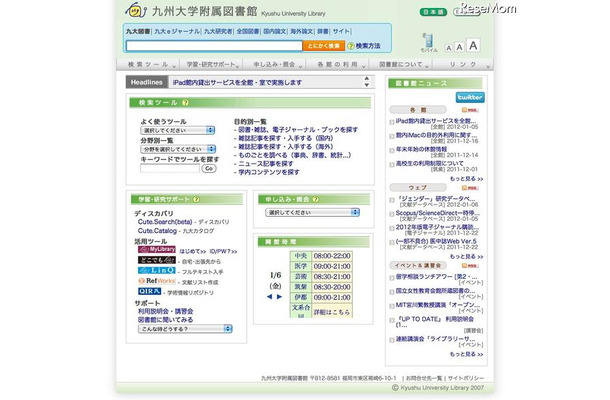
Task: Expand the 各館の利用 navigation menu
Action: (337, 65)
